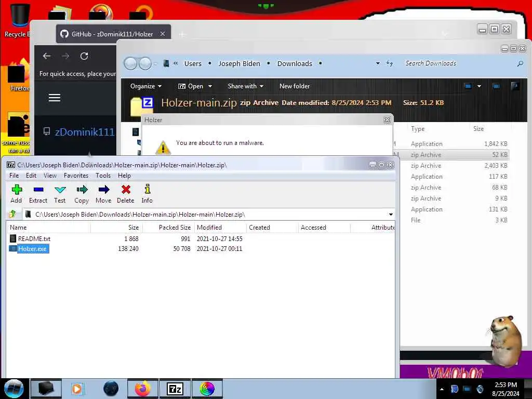Viewport: 532px width, 399px height.
Task: Click Joseph Biden in the Explorer breadcrumb
Action: pyautogui.click(x=239, y=63)
